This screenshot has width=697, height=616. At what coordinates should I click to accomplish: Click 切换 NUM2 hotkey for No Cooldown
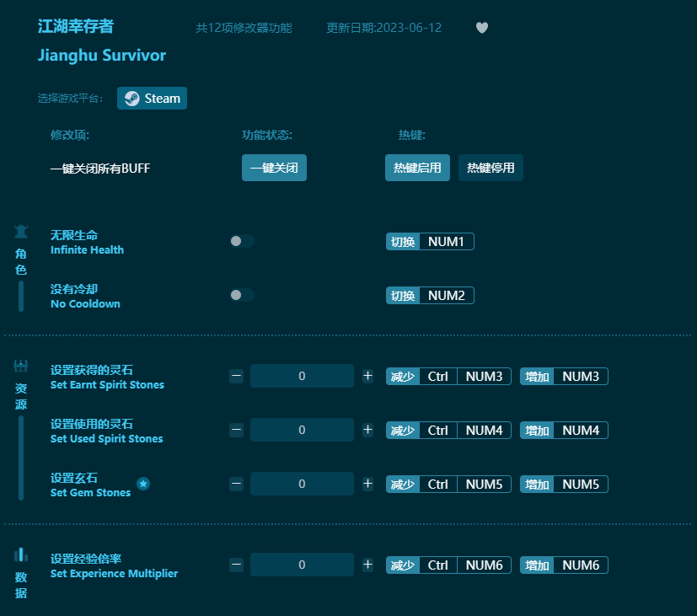[x=430, y=295]
